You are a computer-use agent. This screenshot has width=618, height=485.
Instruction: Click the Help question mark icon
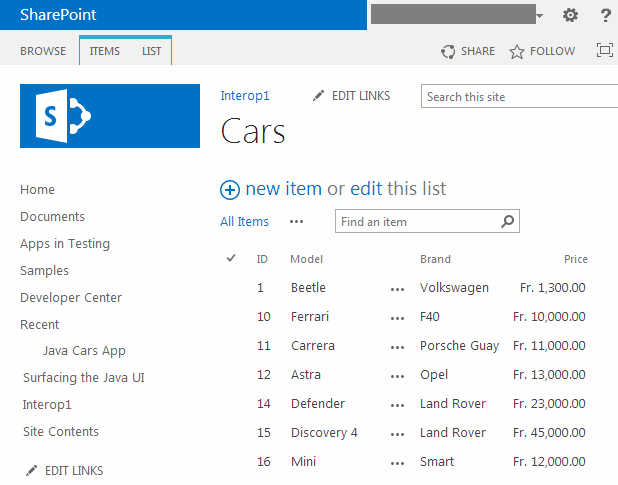point(605,15)
